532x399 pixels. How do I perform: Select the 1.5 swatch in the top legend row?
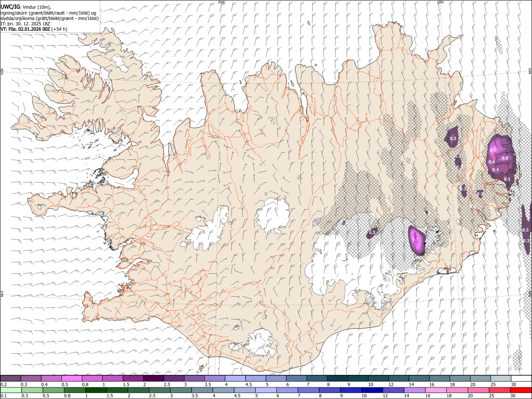click(x=133, y=378)
